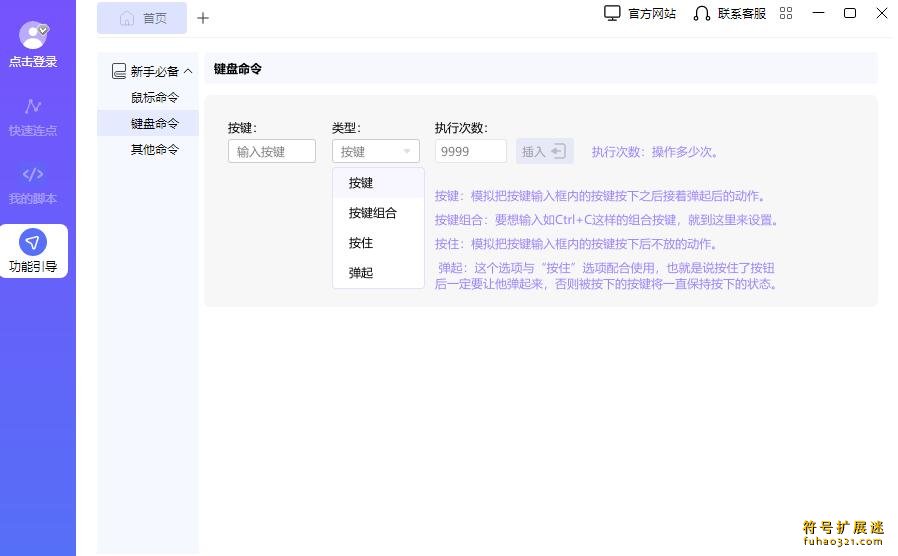898x556 pixels.
Task: Open the 类型 dropdown box
Action: (x=376, y=151)
